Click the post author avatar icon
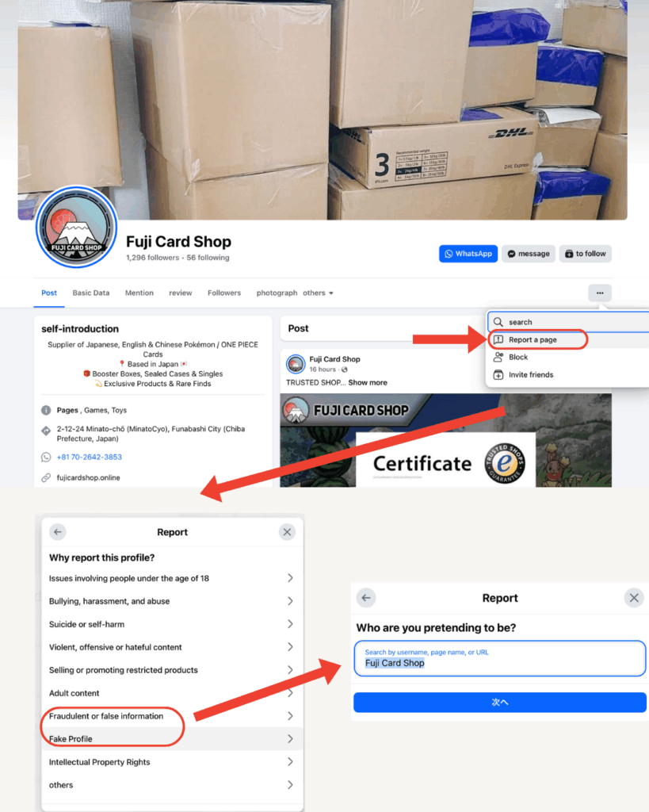 tap(296, 364)
